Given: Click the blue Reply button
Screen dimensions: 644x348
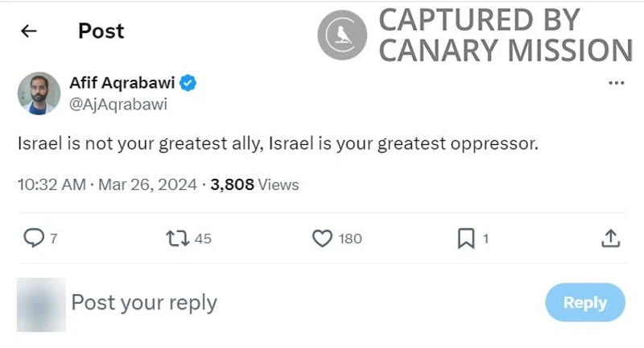Looking at the screenshot, I should [x=584, y=302].
